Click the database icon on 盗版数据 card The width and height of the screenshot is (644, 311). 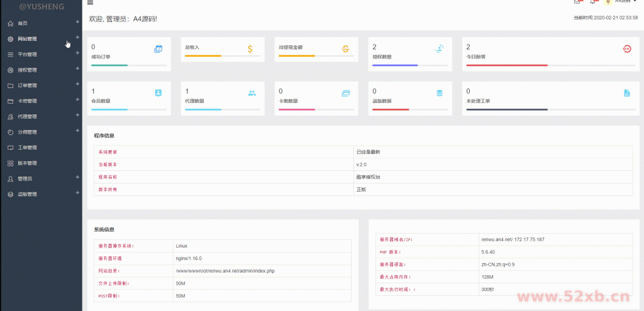(440, 93)
